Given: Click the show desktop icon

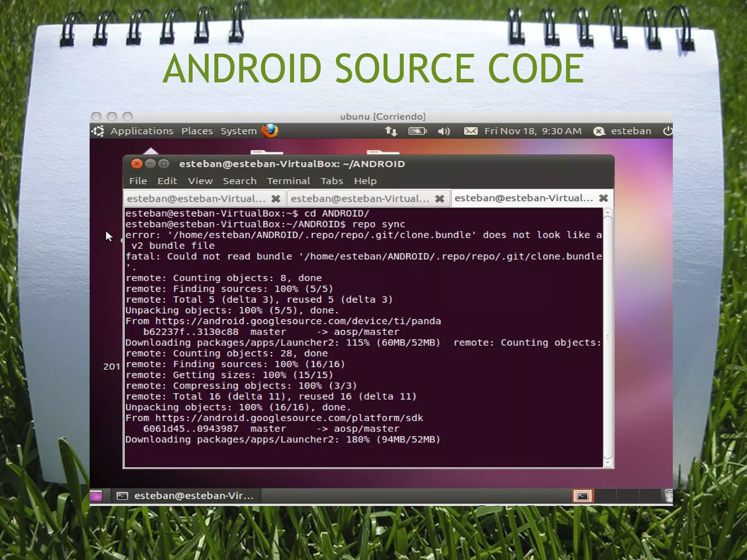Looking at the screenshot, I should pyautogui.click(x=96, y=496).
